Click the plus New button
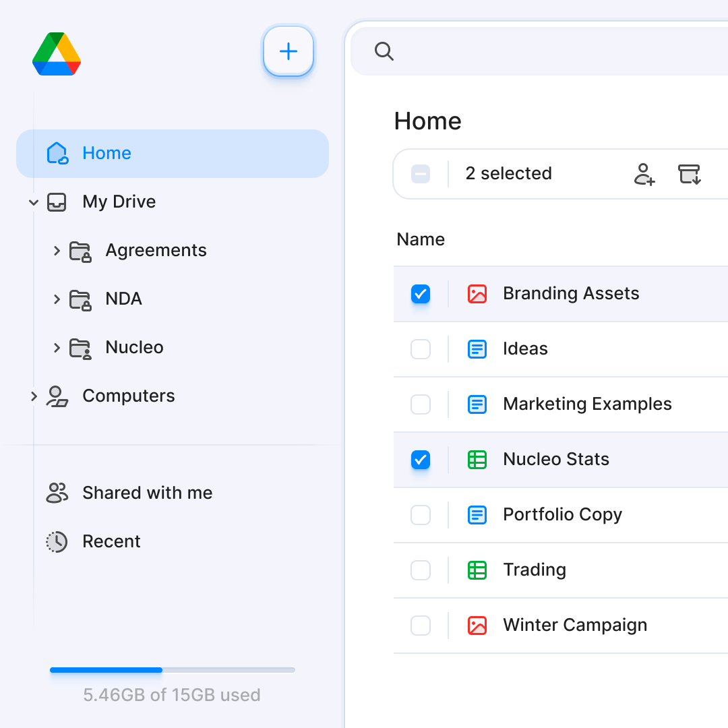Screen dimensions: 728x728 coord(289,51)
